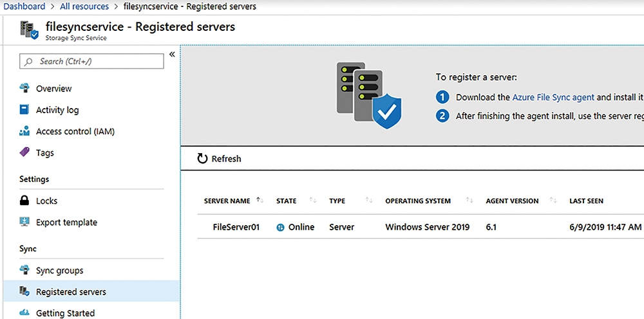Click the Search (Ctrl+/) input field

[91, 62]
